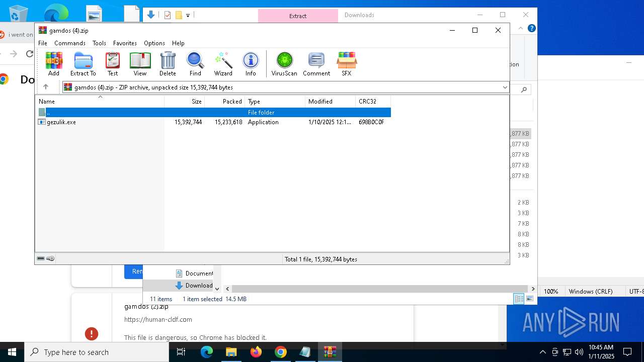Click the Add toolbar icon in WinRAR

coord(54,64)
